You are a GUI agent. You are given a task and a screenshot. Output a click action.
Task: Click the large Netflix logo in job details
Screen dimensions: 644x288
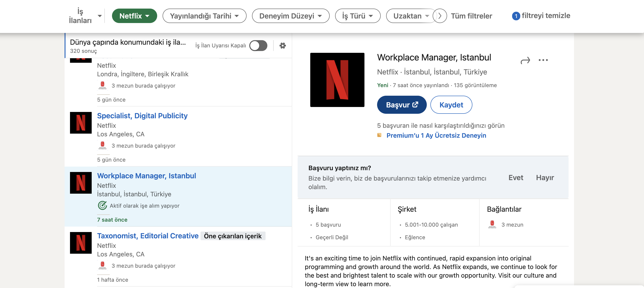337,80
